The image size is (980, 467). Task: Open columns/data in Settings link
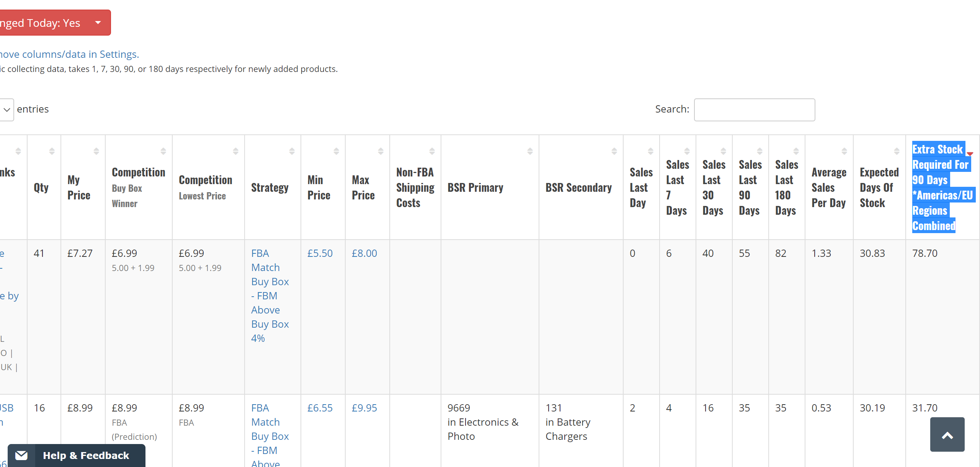click(69, 54)
